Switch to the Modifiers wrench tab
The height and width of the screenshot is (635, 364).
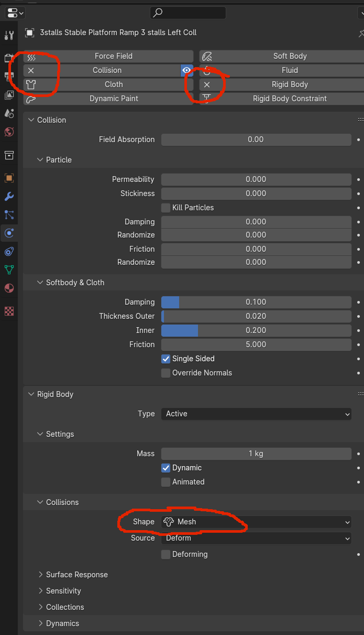tap(9, 197)
